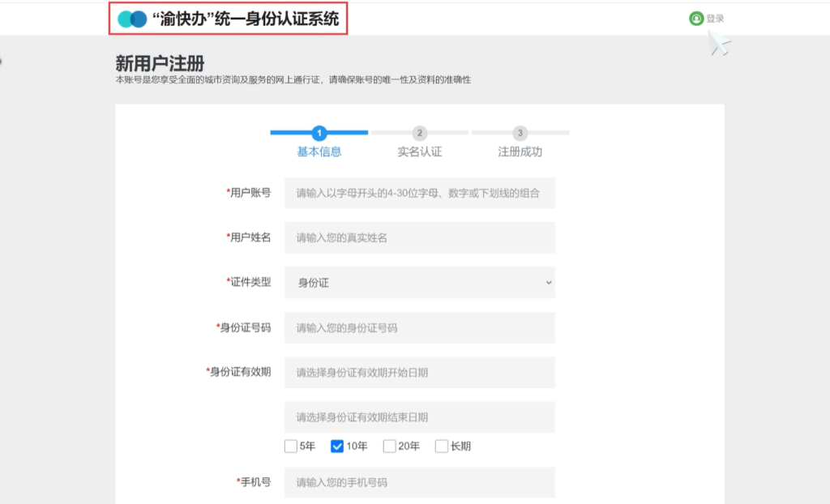
Task: Click the 登录 login link
Action: [x=715, y=19]
